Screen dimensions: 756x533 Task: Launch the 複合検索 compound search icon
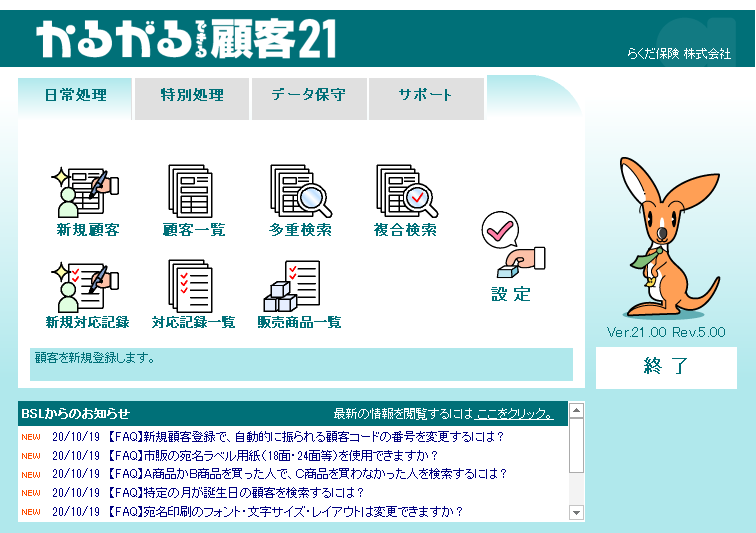[x=405, y=201]
